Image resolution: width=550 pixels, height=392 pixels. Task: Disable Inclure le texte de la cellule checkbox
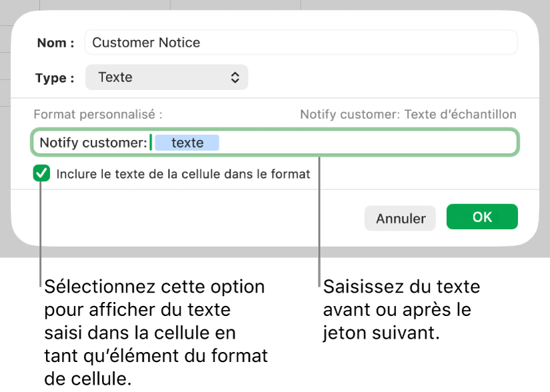[41, 174]
